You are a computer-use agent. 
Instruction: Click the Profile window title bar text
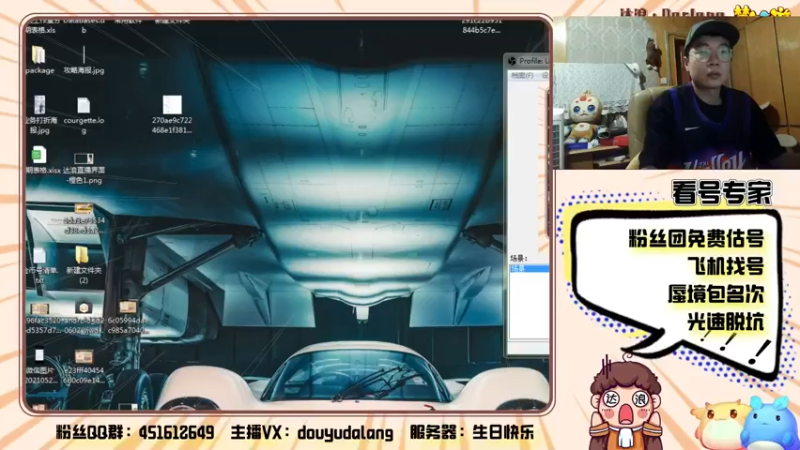point(534,61)
